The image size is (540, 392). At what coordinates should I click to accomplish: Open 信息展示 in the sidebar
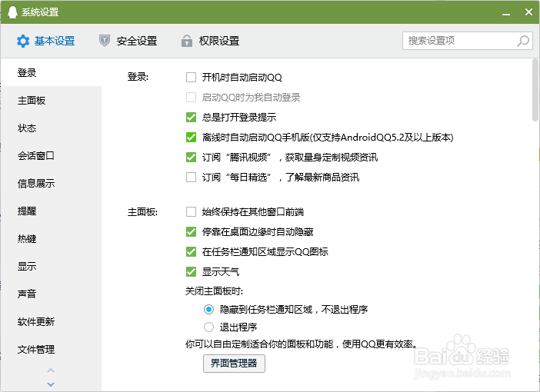[51, 184]
